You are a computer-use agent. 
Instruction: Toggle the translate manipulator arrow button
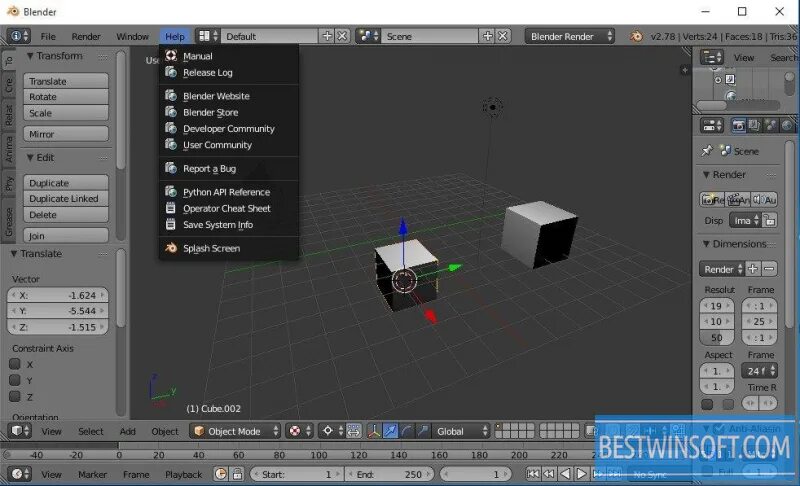390,431
